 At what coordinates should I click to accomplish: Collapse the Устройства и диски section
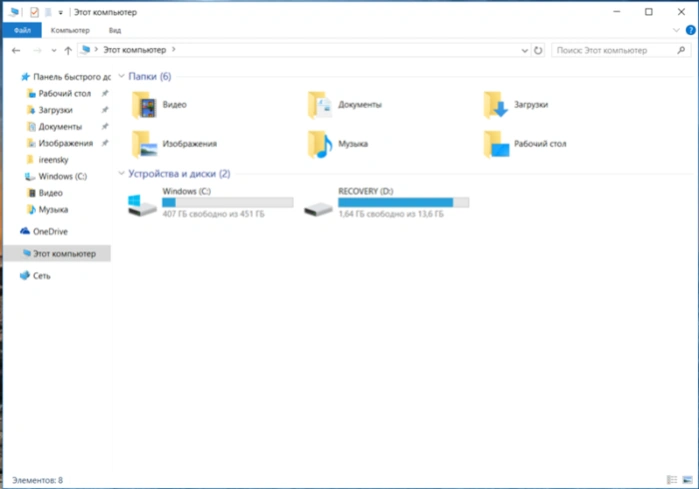(x=121, y=173)
